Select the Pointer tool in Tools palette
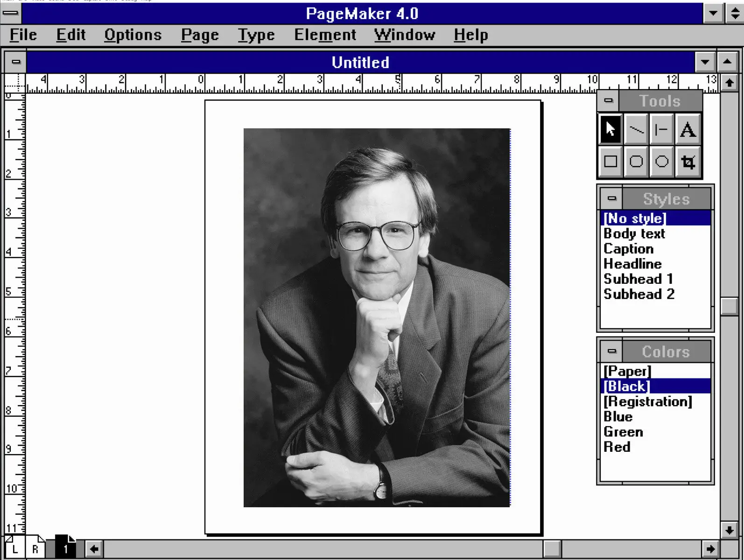744x560 pixels. 611,129
